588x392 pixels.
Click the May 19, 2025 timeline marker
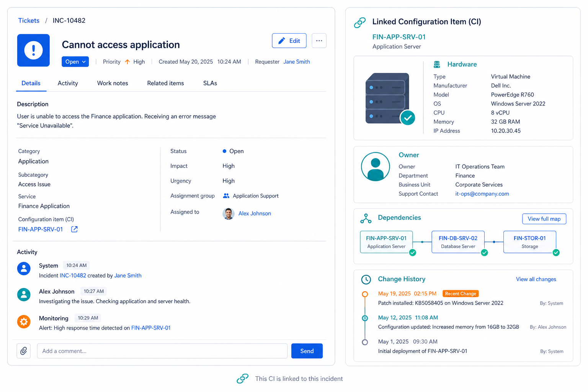click(x=365, y=294)
